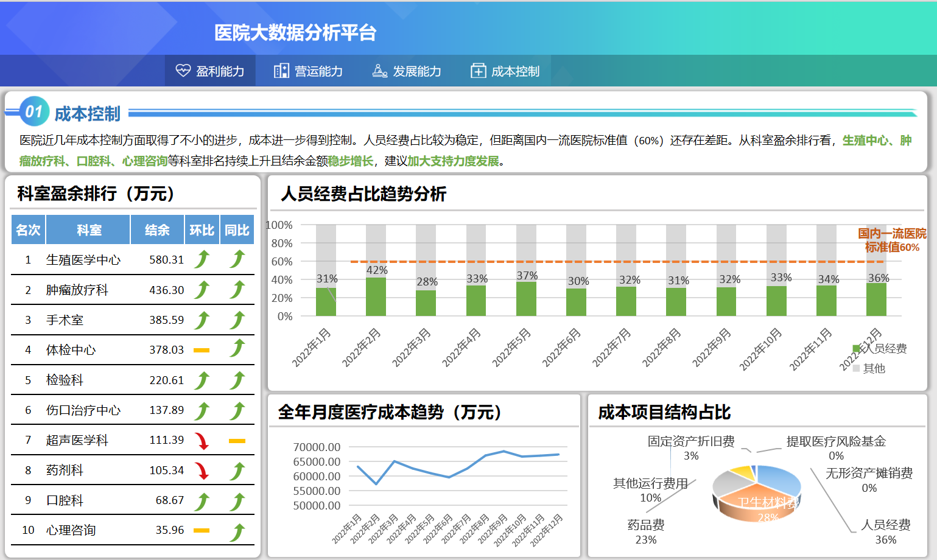Click the growth icon beside 发展能力
This screenshot has height=560, width=937.
click(x=379, y=71)
